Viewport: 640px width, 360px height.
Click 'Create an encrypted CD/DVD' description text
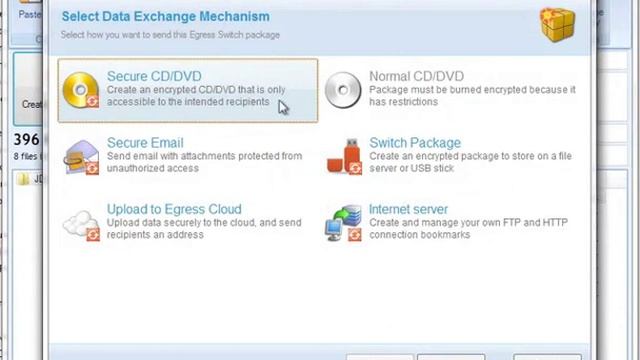coord(196,96)
